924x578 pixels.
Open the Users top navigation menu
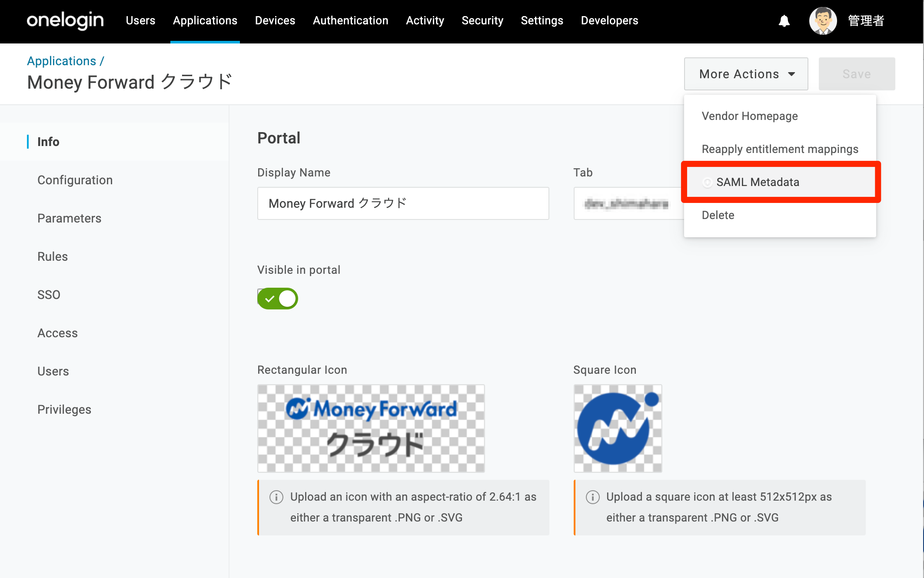point(140,20)
